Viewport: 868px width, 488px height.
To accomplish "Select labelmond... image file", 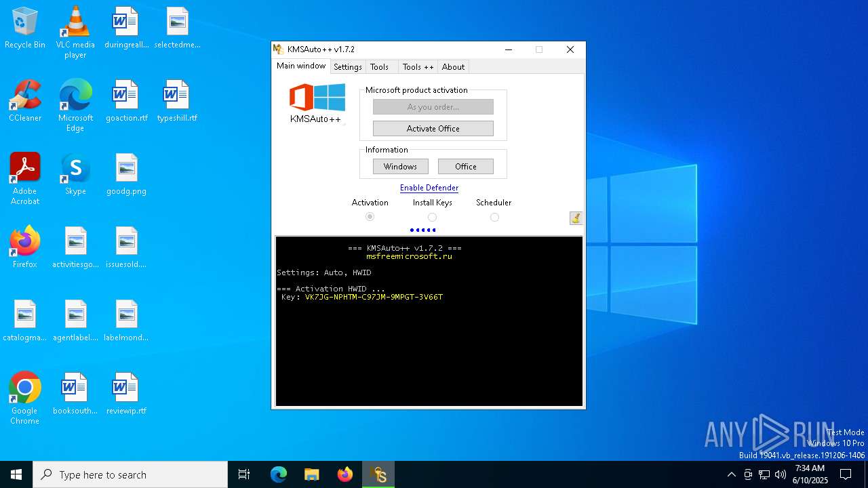I will 126,321.
